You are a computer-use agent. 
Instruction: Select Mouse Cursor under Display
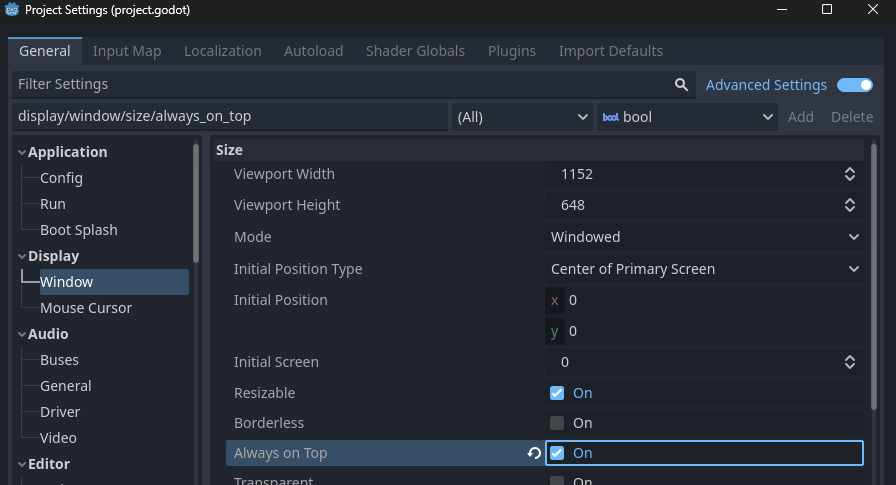pyautogui.click(x=86, y=308)
